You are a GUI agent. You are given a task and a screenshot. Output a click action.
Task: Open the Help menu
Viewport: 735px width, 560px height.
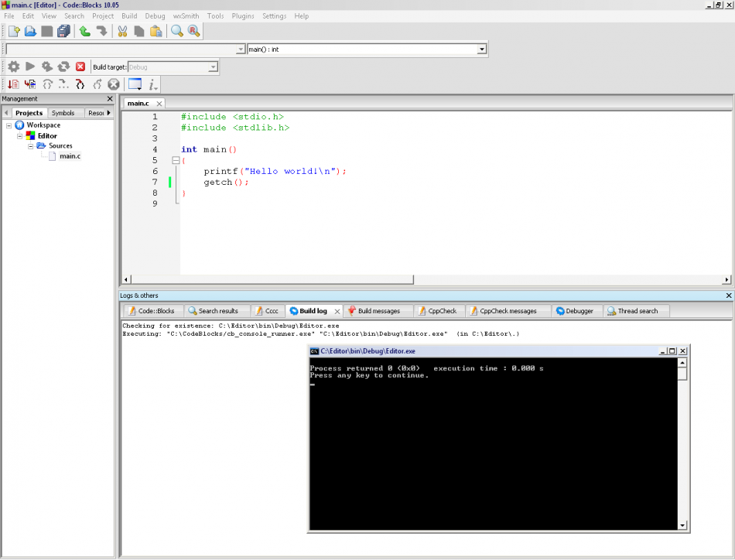coord(302,16)
